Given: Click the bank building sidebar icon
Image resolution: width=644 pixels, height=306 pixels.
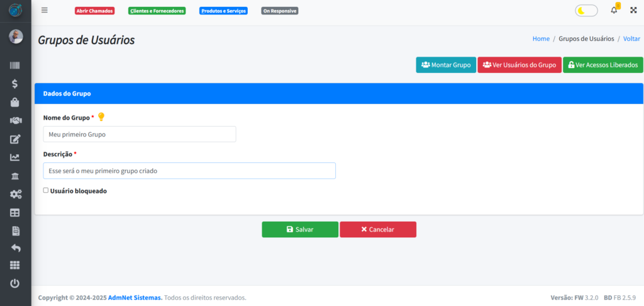Looking at the screenshot, I should point(15,176).
